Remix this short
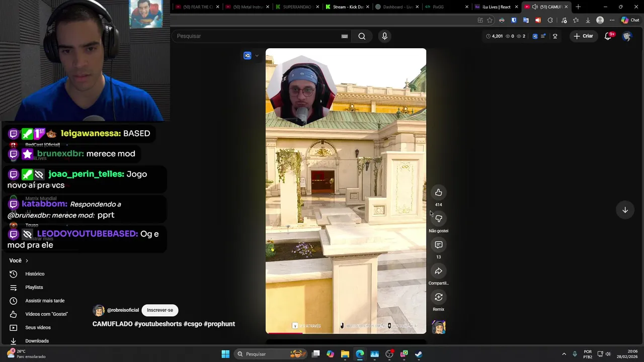644x362 pixels. click(438, 297)
